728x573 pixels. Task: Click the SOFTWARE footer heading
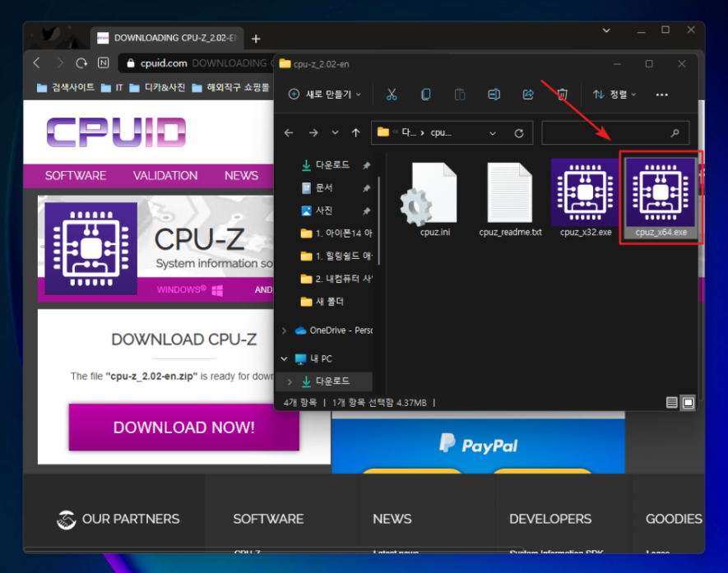click(268, 519)
